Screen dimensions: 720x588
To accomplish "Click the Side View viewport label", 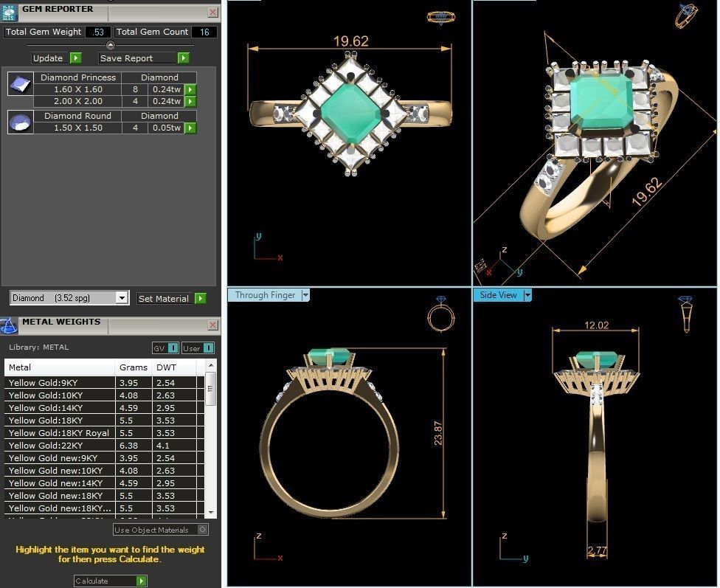I will click(x=498, y=295).
